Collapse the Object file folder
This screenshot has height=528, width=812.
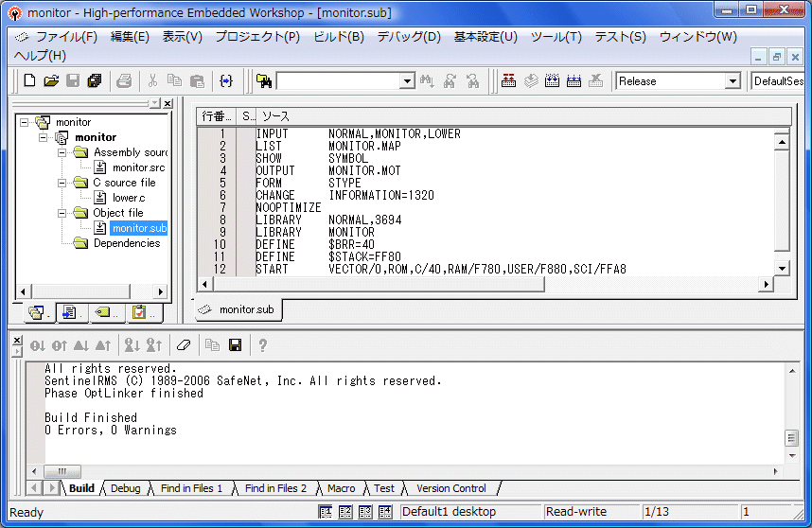(x=62, y=213)
